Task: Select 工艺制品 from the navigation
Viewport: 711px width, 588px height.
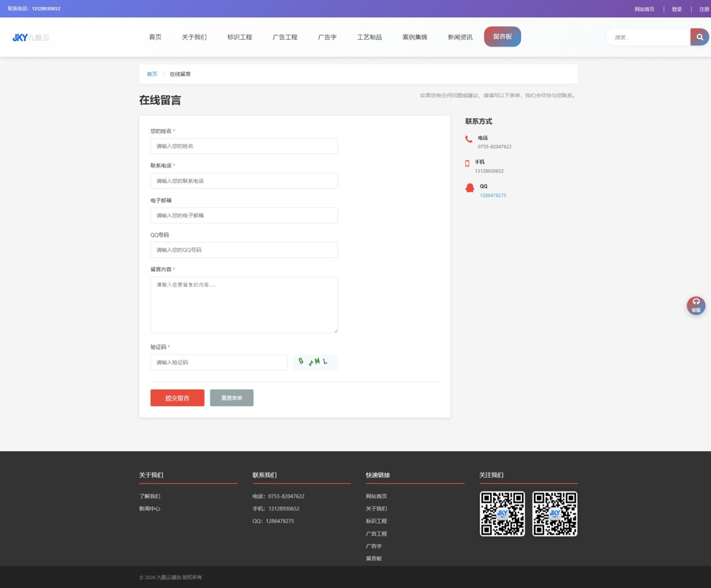Action: [370, 37]
